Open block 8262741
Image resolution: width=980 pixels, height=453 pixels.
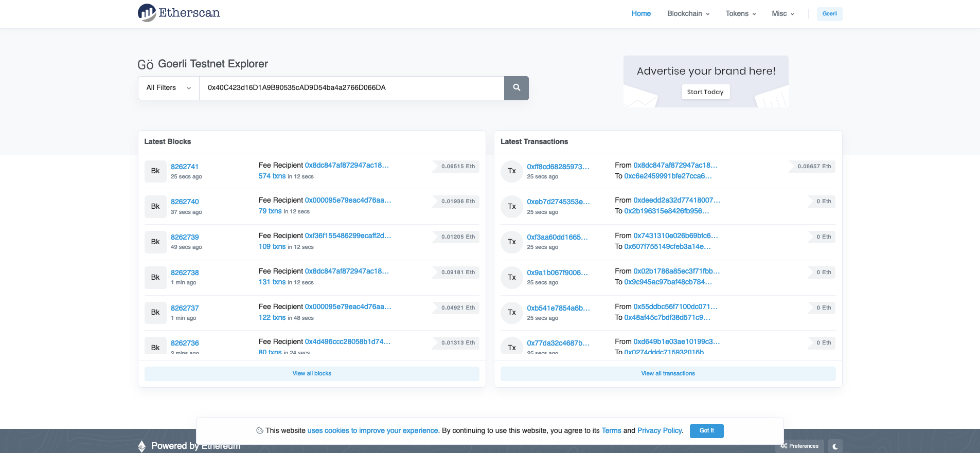[x=185, y=167]
